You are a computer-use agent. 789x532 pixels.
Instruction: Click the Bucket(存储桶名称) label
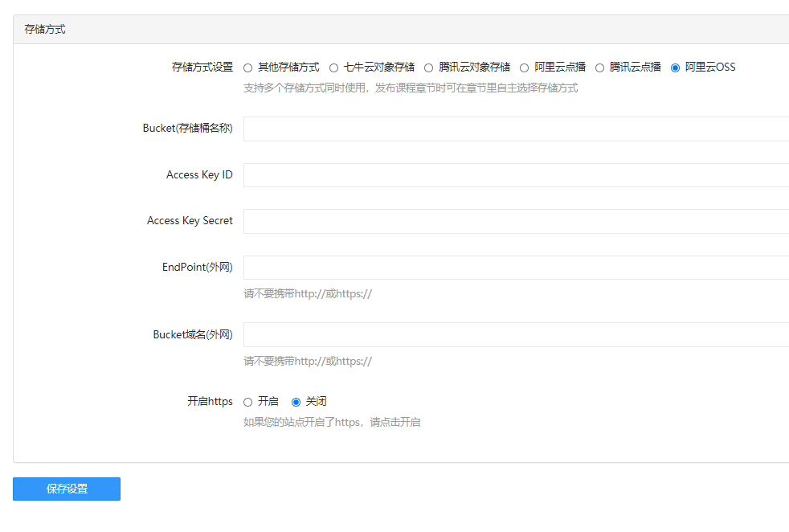coord(188,129)
